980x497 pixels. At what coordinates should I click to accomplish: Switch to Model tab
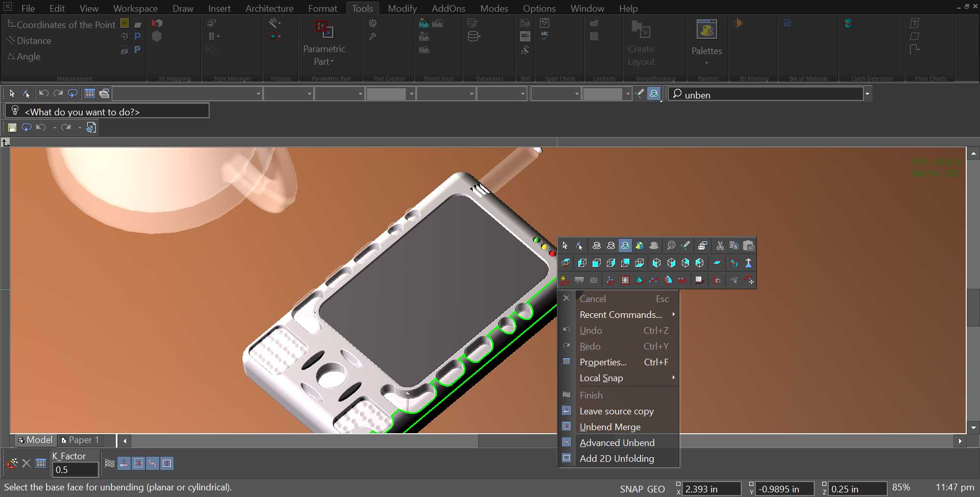click(x=35, y=440)
